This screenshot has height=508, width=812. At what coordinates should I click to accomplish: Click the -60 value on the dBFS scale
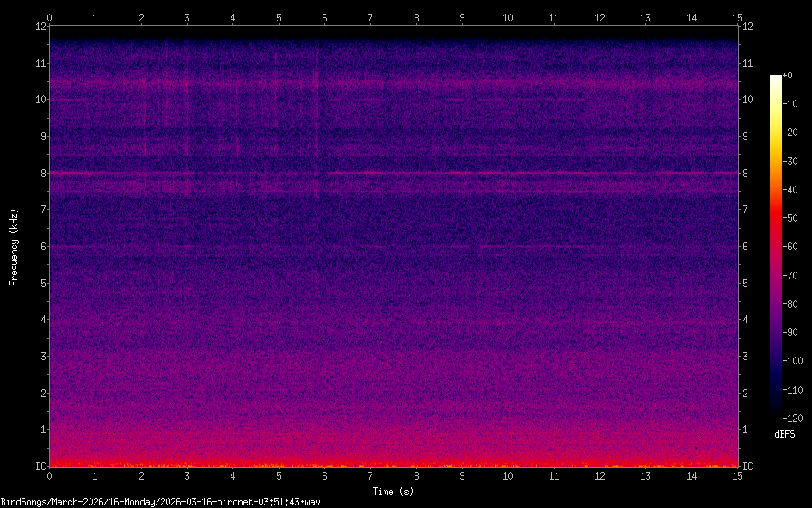pyautogui.click(x=795, y=247)
